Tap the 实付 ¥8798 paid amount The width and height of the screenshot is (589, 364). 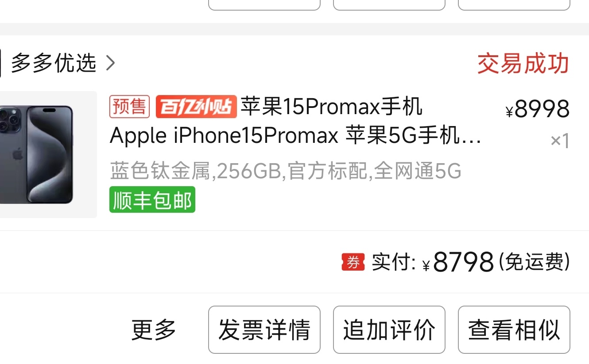(433, 262)
